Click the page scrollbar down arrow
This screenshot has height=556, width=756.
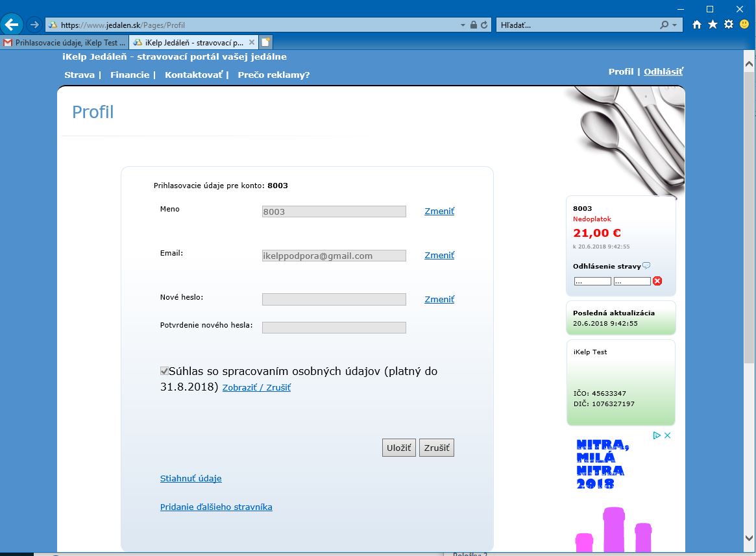(x=749, y=540)
